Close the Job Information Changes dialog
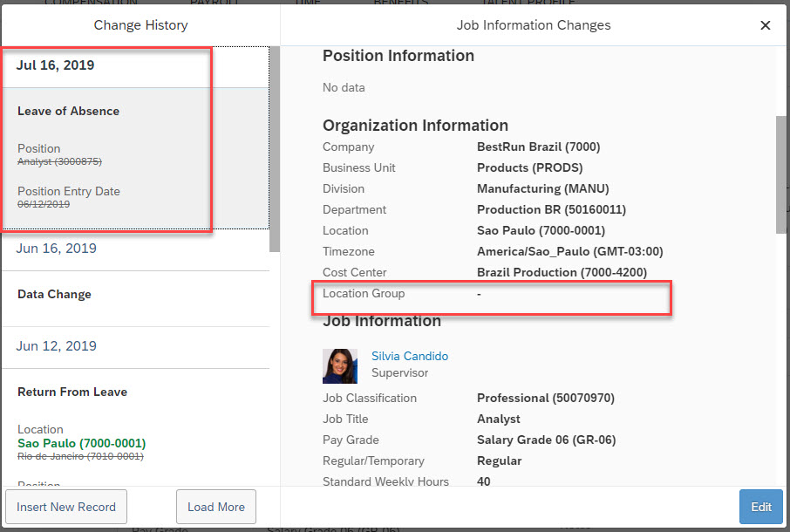The height and width of the screenshot is (532, 790). tap(765, 25)
